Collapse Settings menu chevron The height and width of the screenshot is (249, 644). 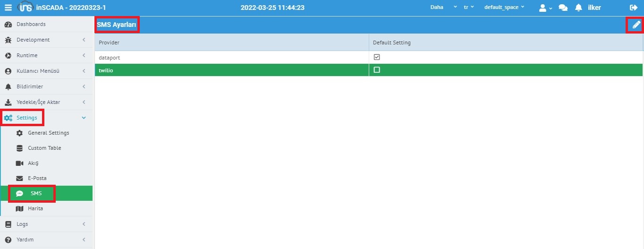84,118
